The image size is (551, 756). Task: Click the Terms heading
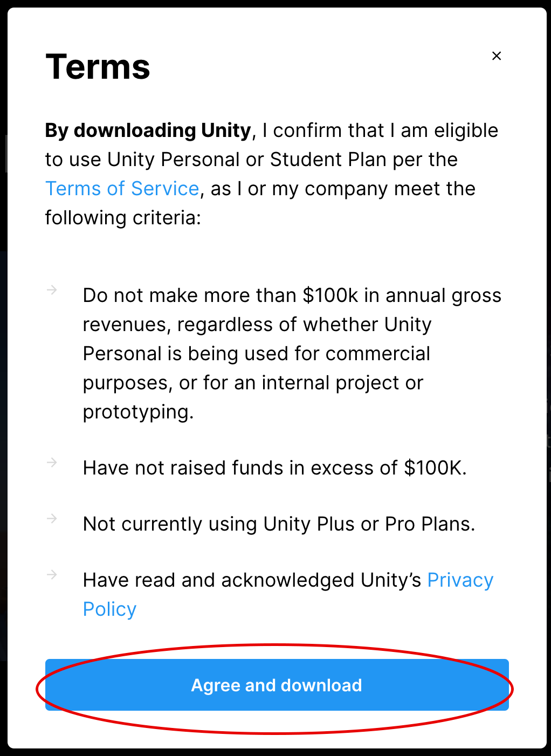point(98,67)
